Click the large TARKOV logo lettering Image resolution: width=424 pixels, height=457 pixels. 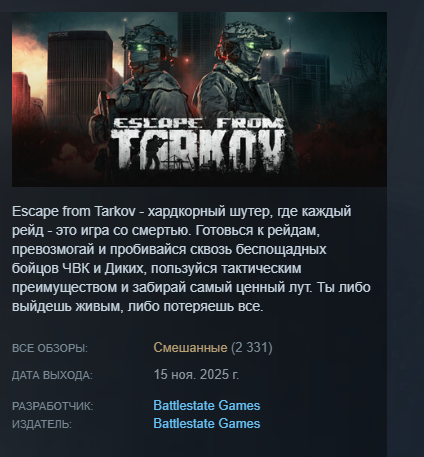198,149
